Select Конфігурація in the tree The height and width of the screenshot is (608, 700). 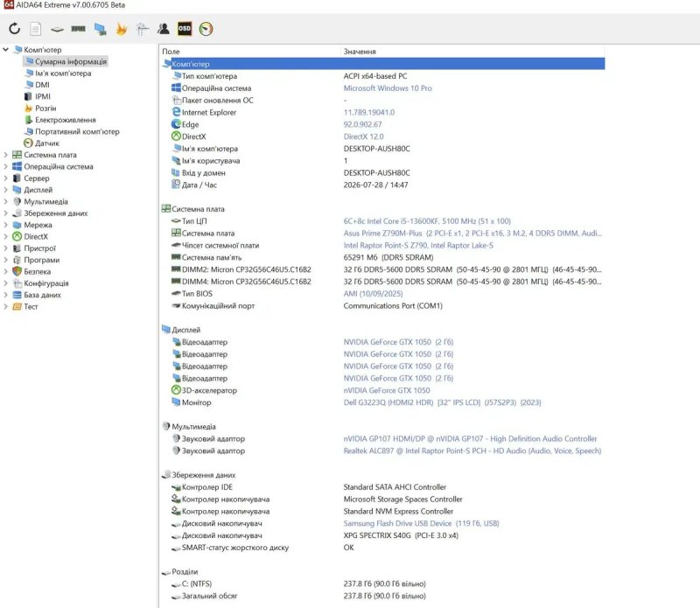pyautogui.click(x=46, y=283)
